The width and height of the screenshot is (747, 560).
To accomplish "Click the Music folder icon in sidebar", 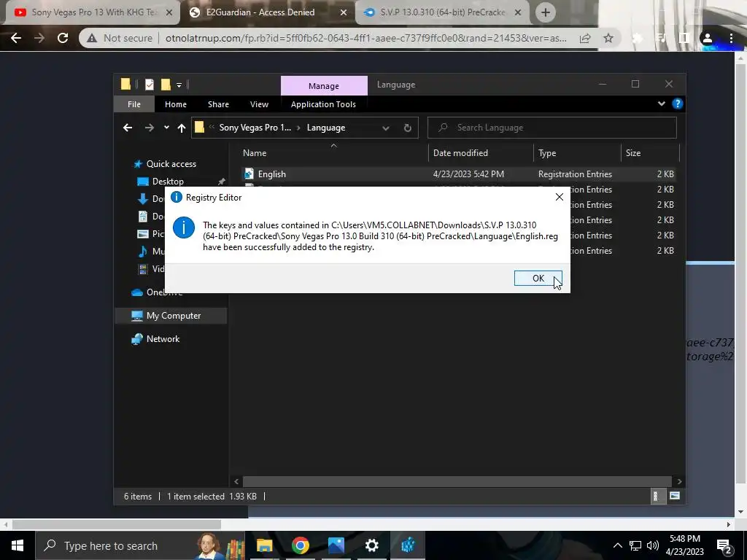I will point(142,252).
